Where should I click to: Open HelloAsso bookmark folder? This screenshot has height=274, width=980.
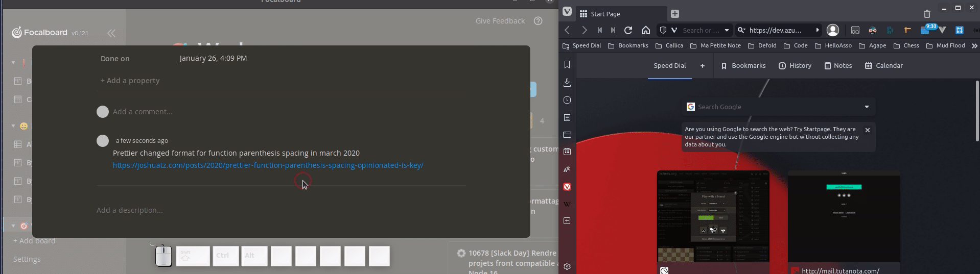pos(833,45)
